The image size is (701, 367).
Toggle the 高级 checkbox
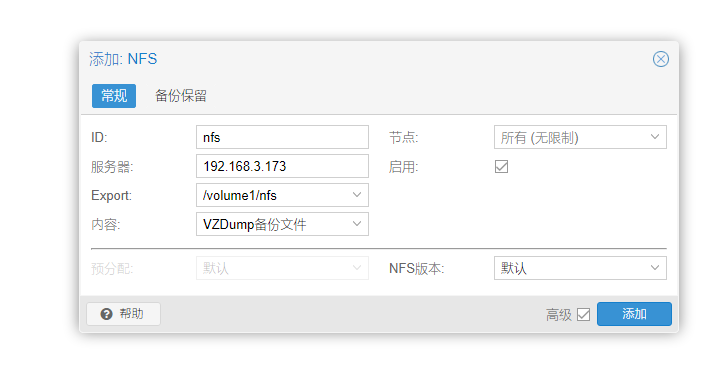point(583,314)
